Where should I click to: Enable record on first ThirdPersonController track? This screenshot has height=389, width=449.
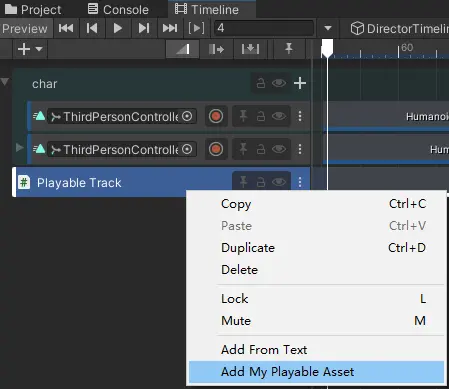click(216, 116)
